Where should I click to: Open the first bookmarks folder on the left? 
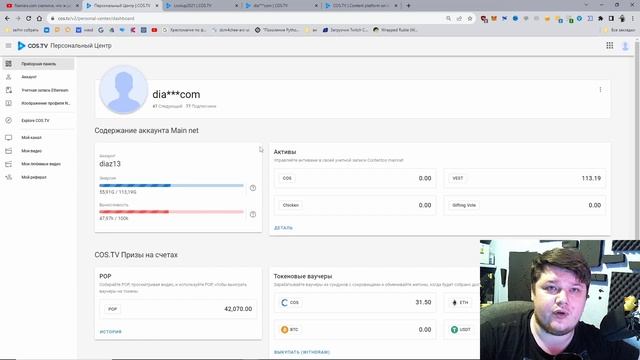coord(23,30)
